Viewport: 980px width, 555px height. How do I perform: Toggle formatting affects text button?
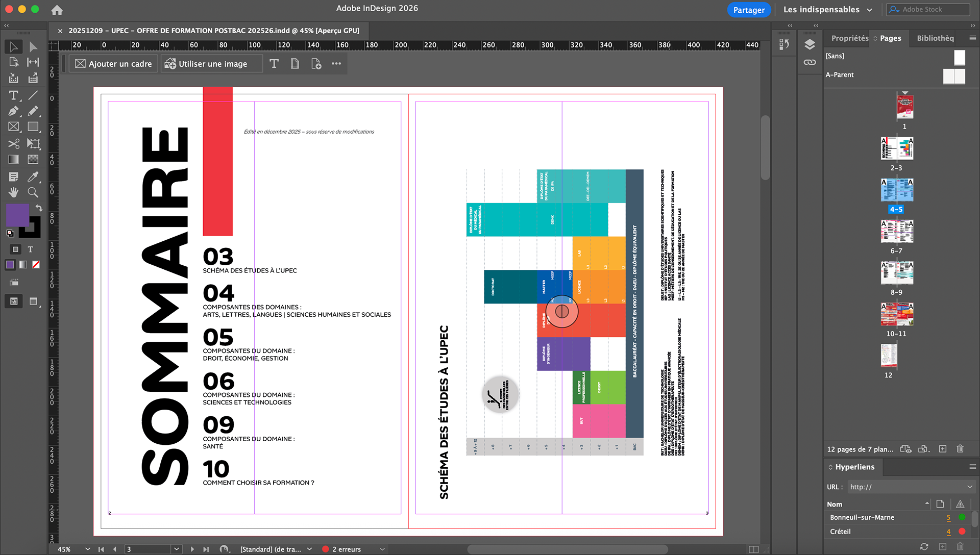tap(31, 249)
